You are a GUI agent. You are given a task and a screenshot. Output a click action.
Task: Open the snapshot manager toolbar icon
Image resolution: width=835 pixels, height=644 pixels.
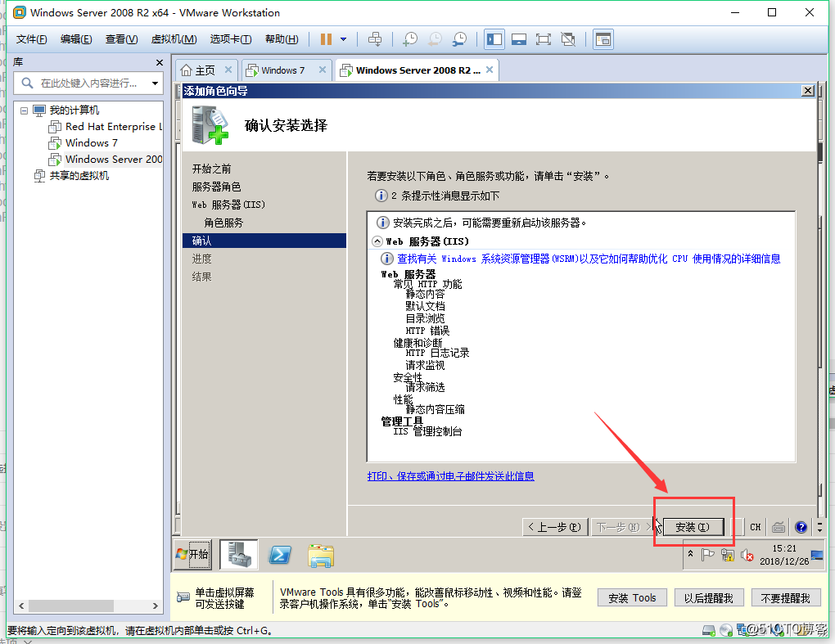(x=459, y=38)
